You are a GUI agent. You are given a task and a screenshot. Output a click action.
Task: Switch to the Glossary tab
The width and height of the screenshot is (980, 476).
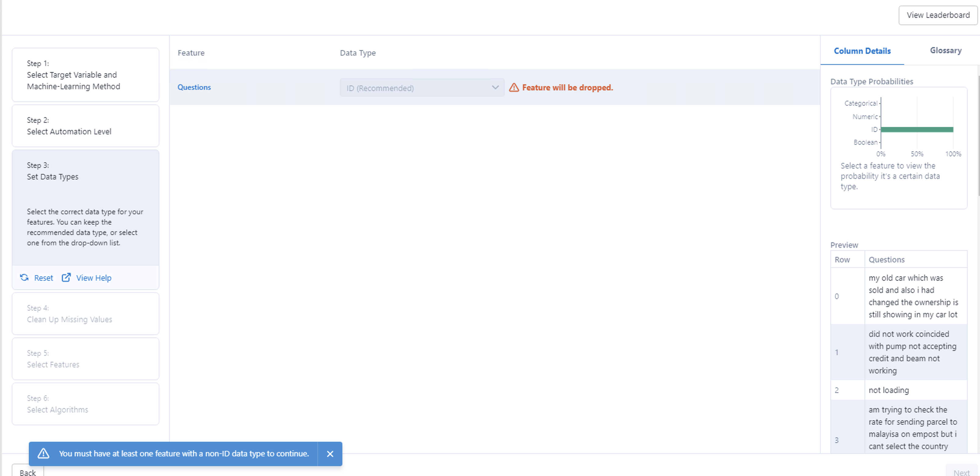[x=946, y=50]
